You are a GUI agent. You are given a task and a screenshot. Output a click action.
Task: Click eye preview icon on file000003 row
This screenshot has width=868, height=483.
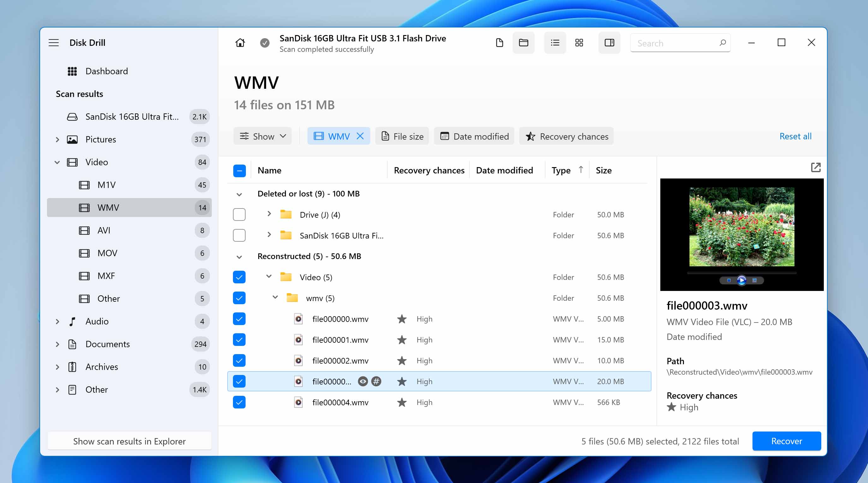click(x=363, y=382)
